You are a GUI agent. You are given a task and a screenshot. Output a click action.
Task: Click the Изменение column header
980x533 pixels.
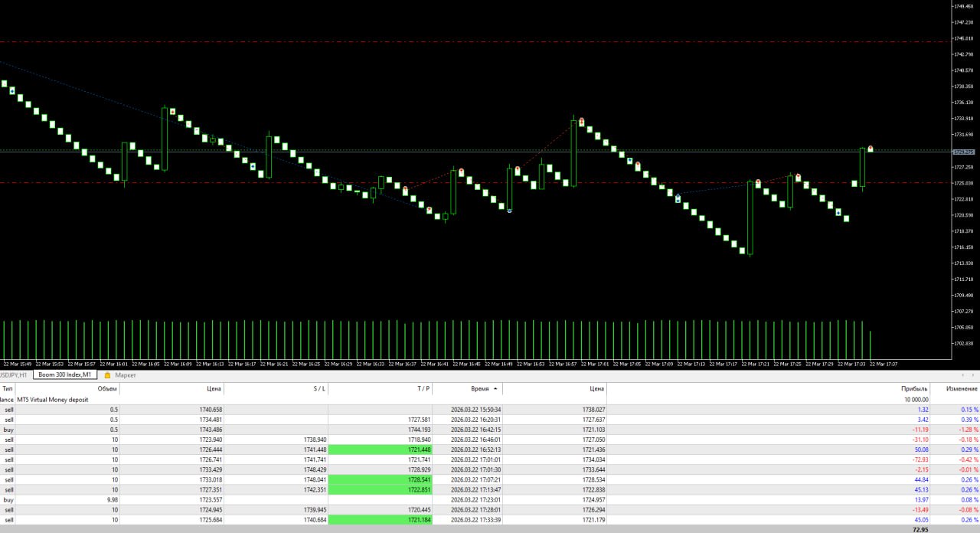[961, 389]
